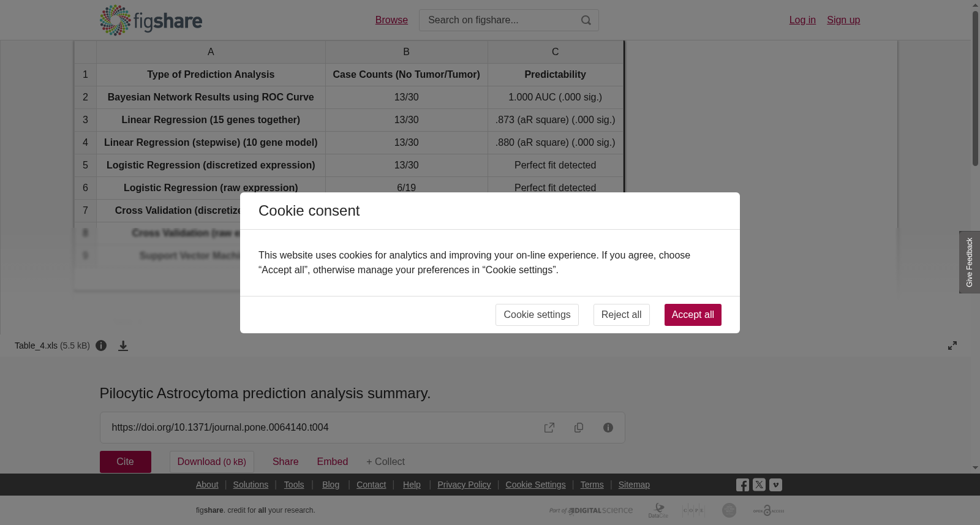This screenshot has width=980, height=525.
Task: Click title 'Pilocytic Astrocytoma prediction analysis summary.'
Action: 265,393
